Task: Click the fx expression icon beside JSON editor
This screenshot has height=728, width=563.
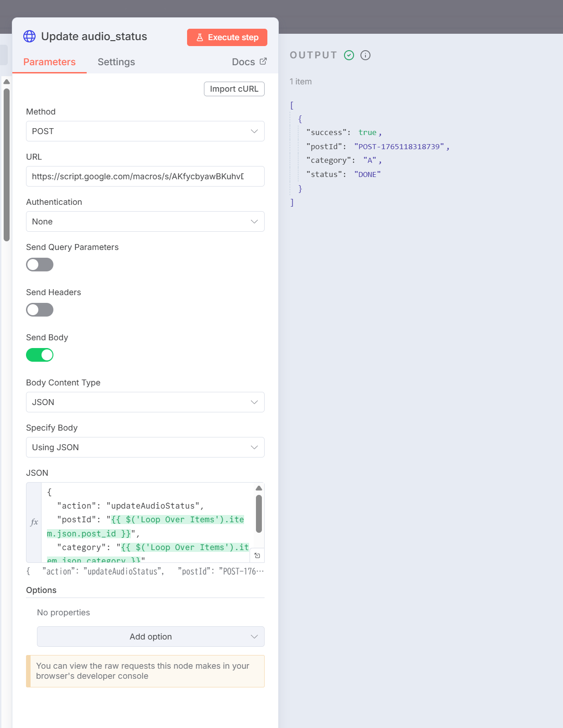Action: click(34, 522)
